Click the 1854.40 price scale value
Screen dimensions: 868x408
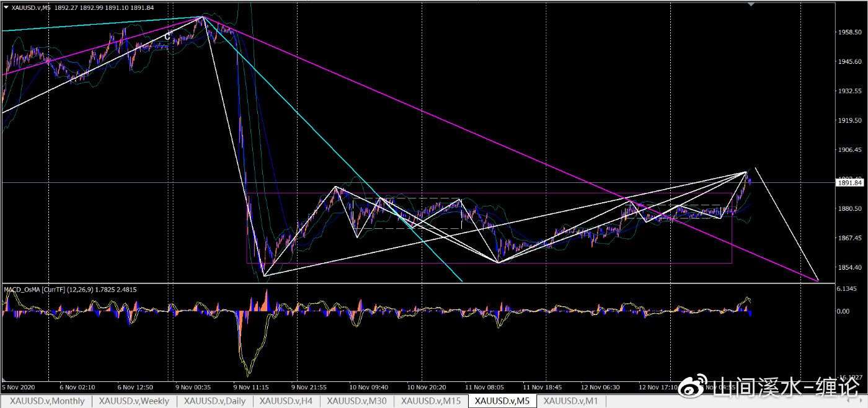point(850,268)
